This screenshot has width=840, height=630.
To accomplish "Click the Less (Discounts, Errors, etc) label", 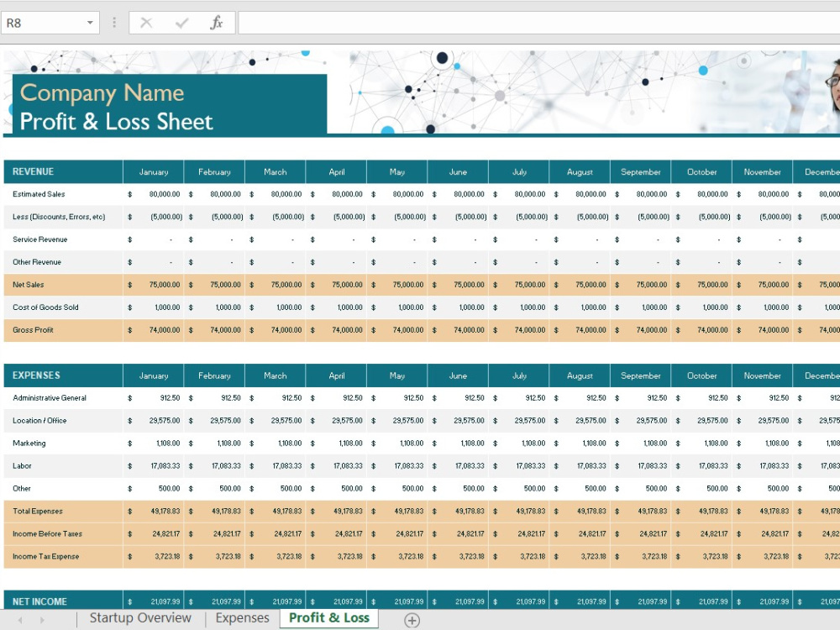I will (x=59, y=217).
